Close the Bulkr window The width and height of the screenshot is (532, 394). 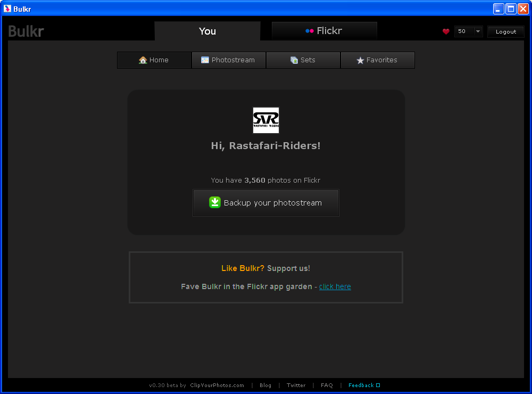point(523,9)
